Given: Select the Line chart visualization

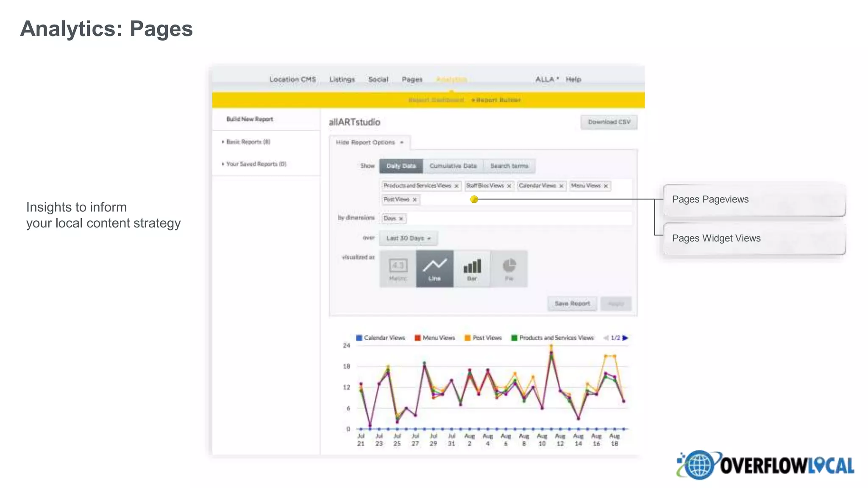Looking at the screenshot, I should coord(434,269).
